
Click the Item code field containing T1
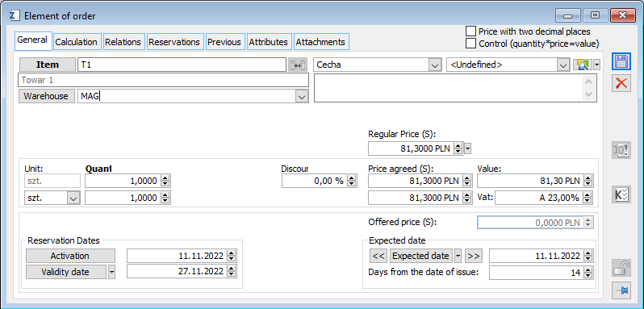[x=182, y=65]
